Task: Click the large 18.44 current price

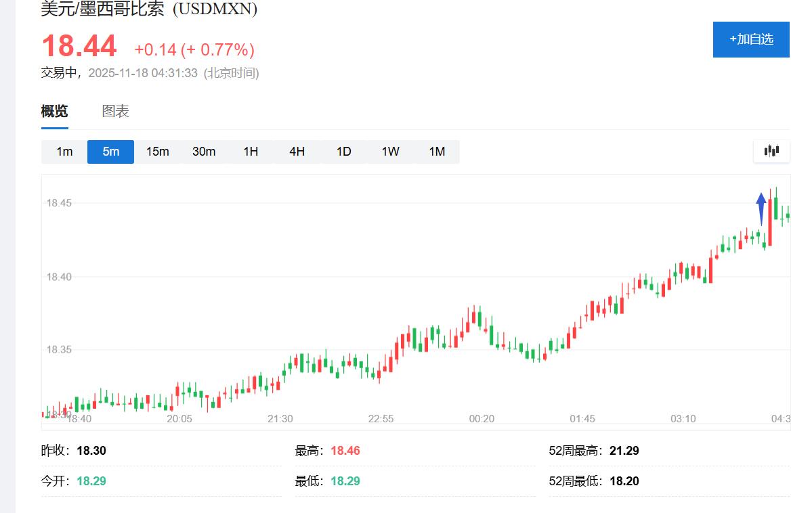Action: (79, 47)
